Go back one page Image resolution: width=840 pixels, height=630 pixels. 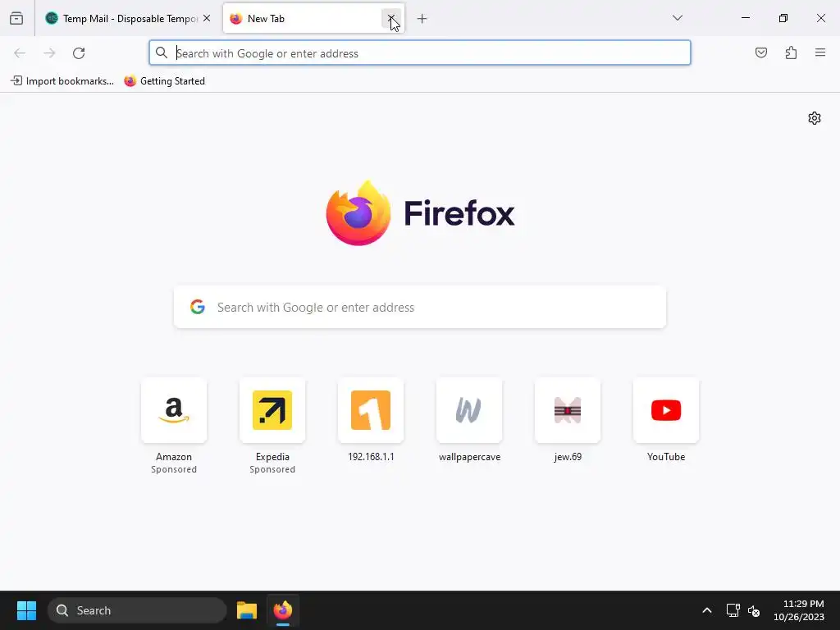coord(20,53)
